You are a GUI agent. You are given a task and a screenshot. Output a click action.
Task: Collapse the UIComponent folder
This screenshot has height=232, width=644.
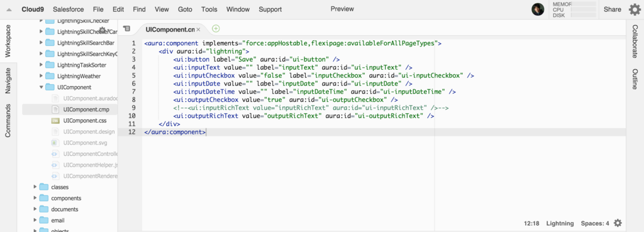click(x=41, y=87)
